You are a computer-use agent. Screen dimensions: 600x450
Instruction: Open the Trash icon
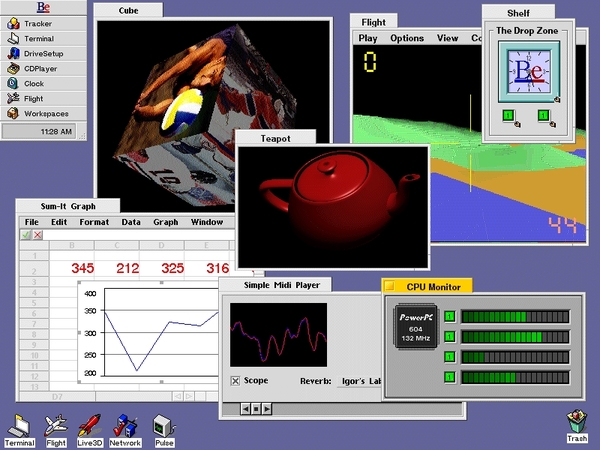(x=576, y=423)
